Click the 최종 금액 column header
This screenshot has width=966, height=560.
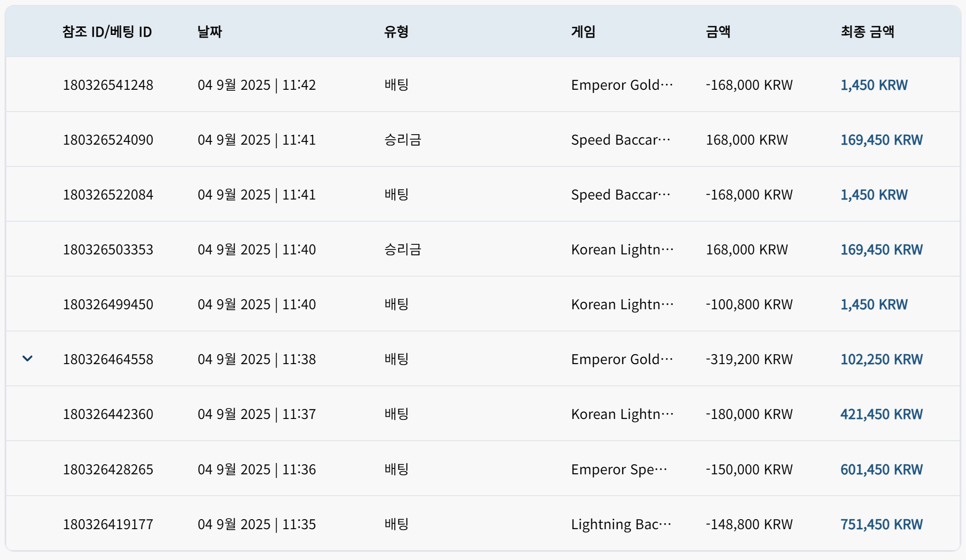point(867,32)
